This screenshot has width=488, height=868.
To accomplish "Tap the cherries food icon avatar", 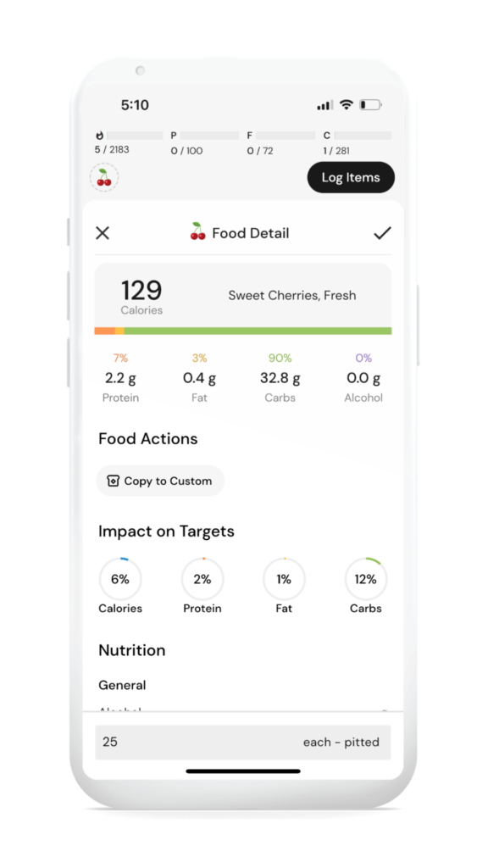I will coord(103,176).
